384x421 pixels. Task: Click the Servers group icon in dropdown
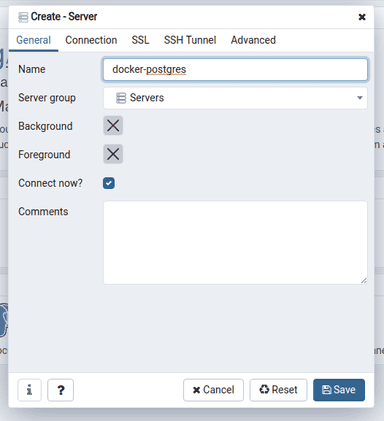tap(121, 98)
